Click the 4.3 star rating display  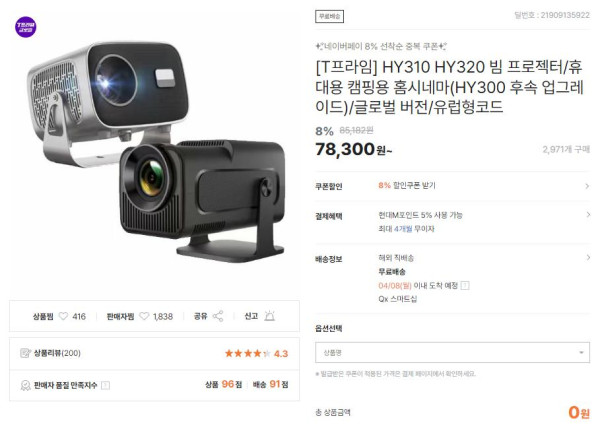256,353
